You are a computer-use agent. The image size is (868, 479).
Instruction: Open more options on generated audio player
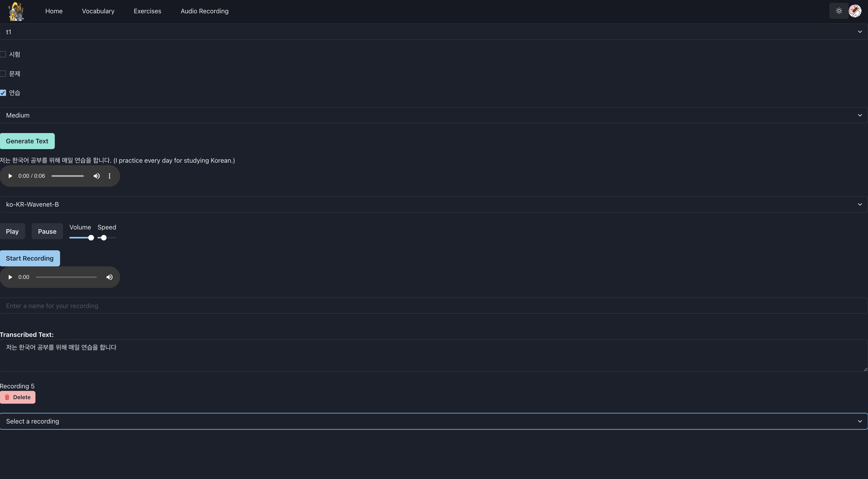click(110, 176)
